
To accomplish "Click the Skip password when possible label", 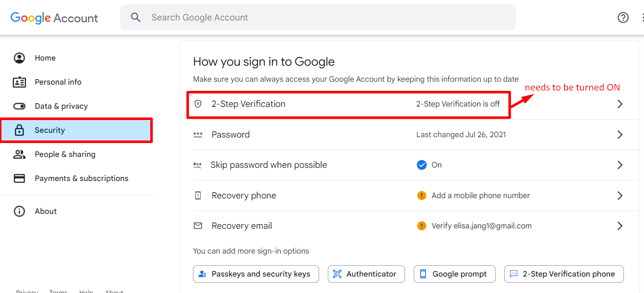I will 269,165.
